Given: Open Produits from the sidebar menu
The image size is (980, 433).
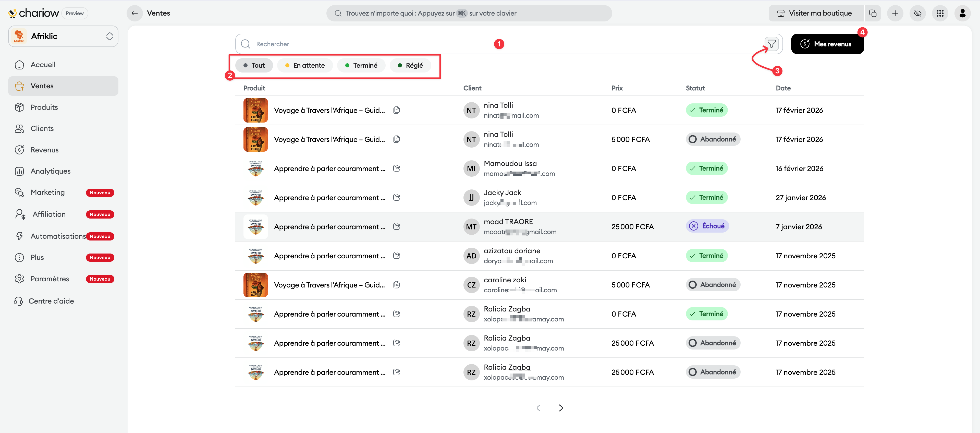Looking at the screenshot, I should click(44, 107).
